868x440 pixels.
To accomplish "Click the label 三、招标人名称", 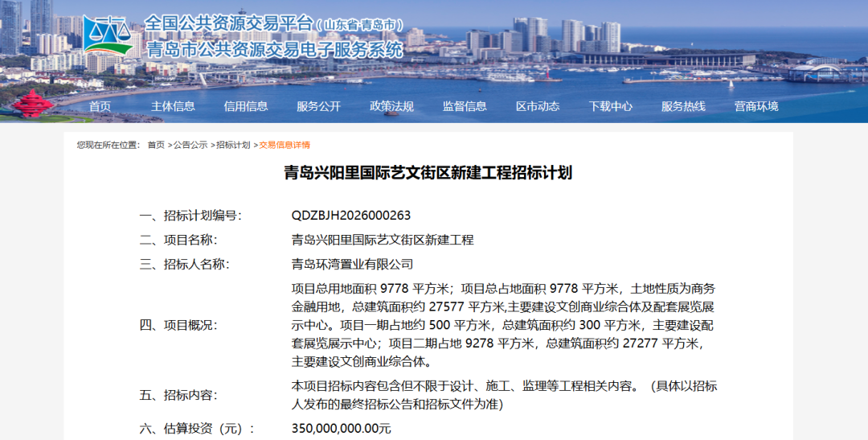I will tap(184, 265).
